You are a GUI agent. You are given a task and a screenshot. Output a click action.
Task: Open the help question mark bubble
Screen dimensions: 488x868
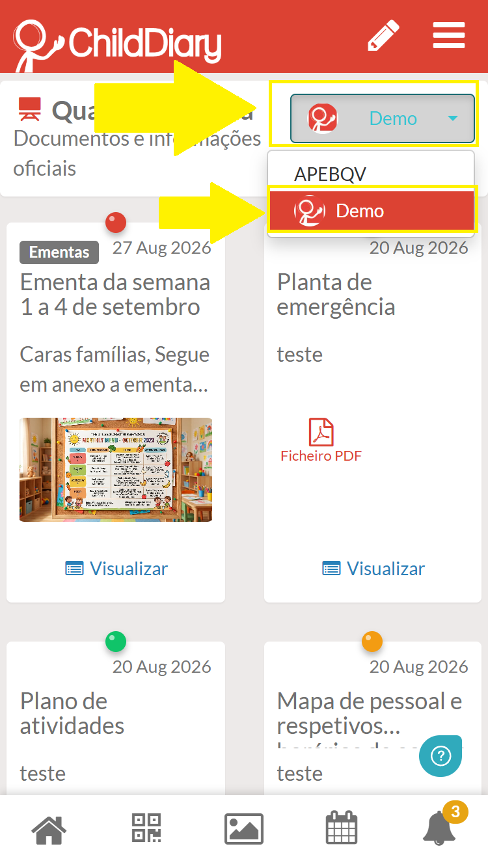point(441,756)
